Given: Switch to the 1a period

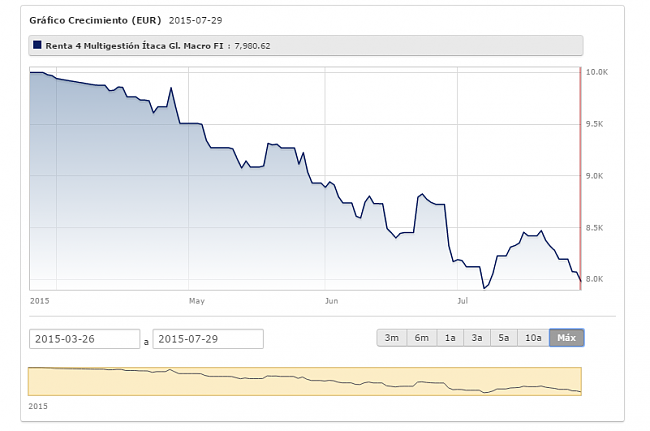Looking at the screenshot, I should 449,338.
